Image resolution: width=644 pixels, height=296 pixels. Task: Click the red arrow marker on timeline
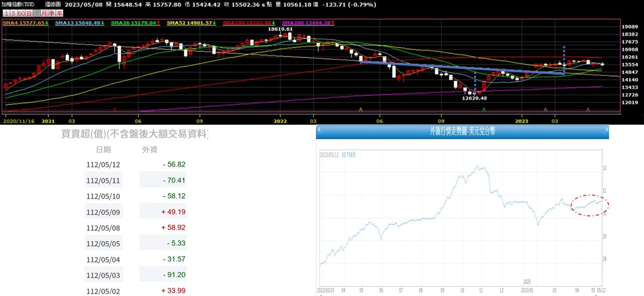[115, 109]
